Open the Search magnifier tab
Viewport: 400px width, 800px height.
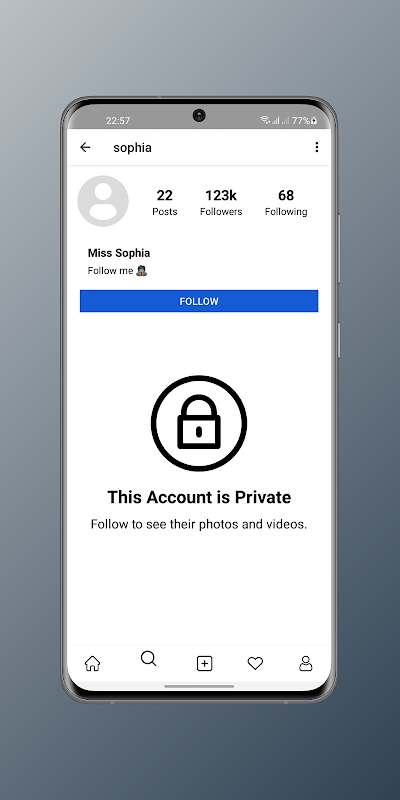pos(148,659)
